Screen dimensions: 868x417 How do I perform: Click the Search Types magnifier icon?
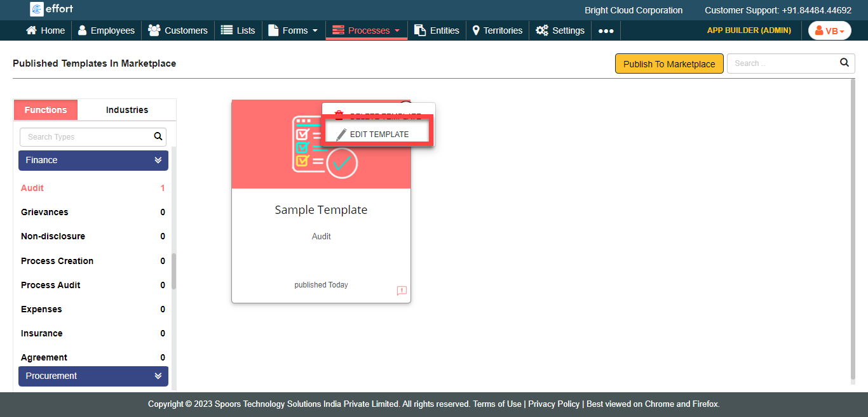point(158,136)
